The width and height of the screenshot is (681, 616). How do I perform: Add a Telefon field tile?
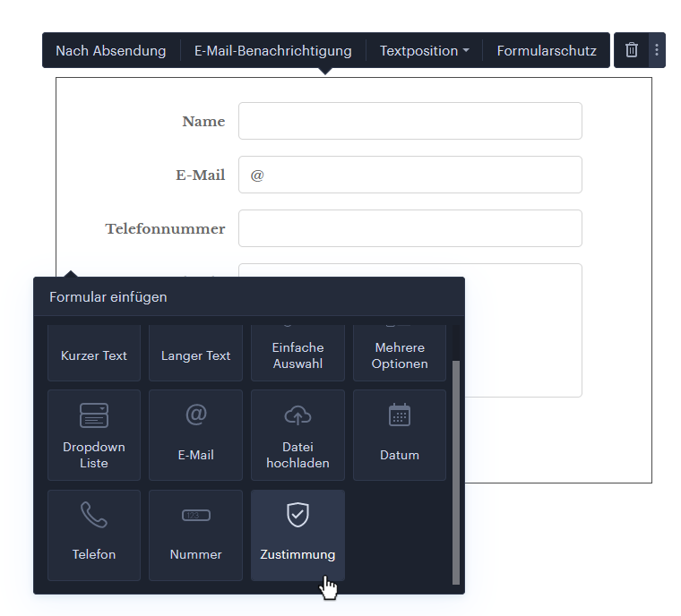pos(94,535)
